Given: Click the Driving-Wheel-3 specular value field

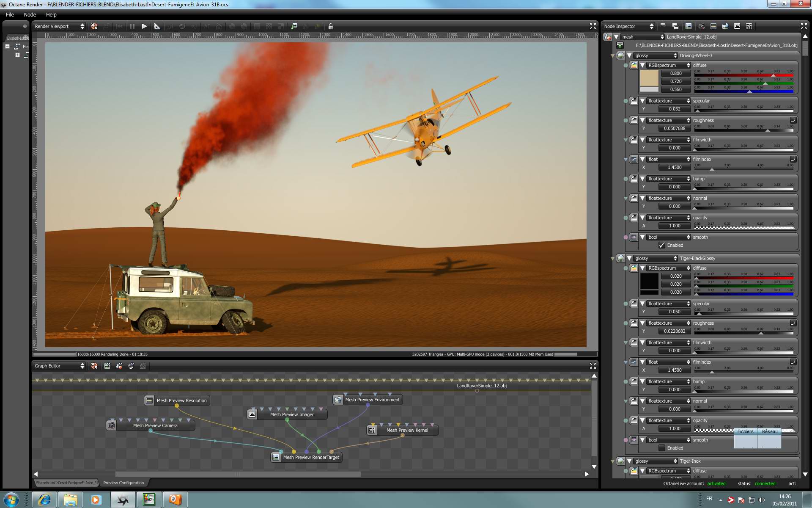Looking at the screenshot, I should pyautogui.click(x=675, y=109).
